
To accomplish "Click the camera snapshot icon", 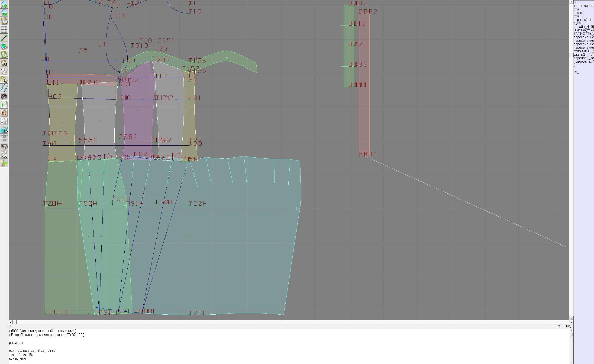I will coord(4,96).
